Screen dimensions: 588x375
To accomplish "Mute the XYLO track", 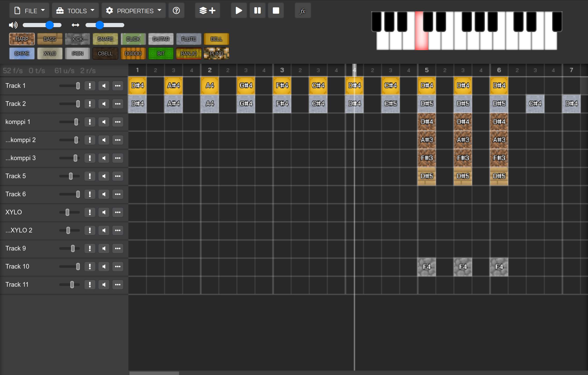I will pyautogui.click(x=104, y=212).
